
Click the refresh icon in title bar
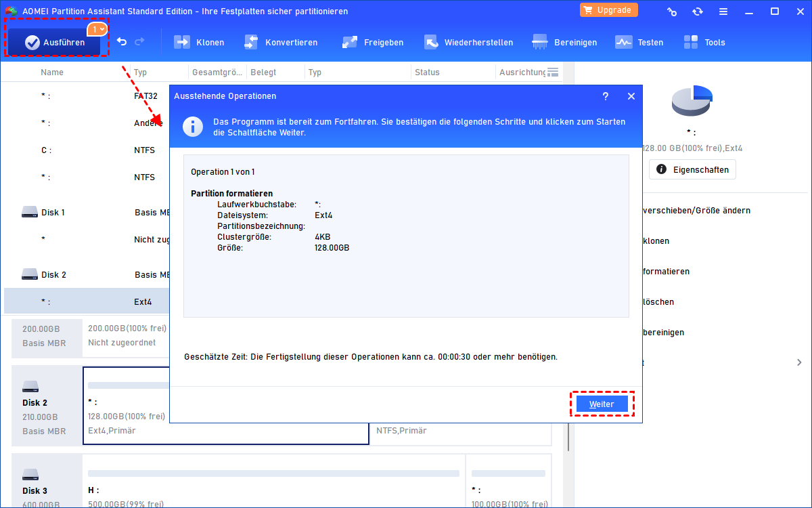coord(697,12)
